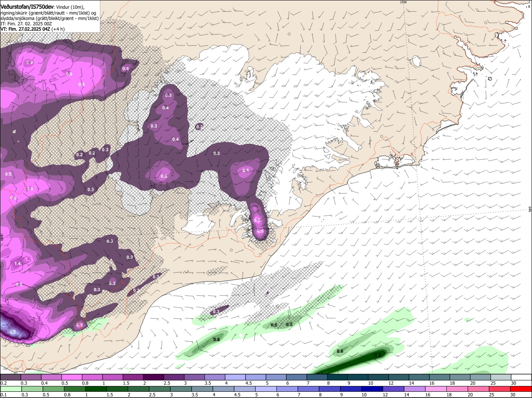
Task: Click white swatch labeled 30 in upper legend row
Action: pos(522,377)
